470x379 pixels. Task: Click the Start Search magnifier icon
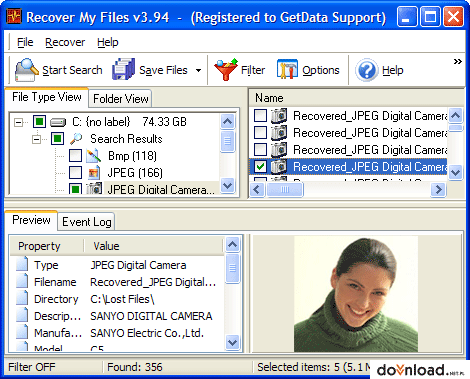pyautogui.click(x=26, y=70)
